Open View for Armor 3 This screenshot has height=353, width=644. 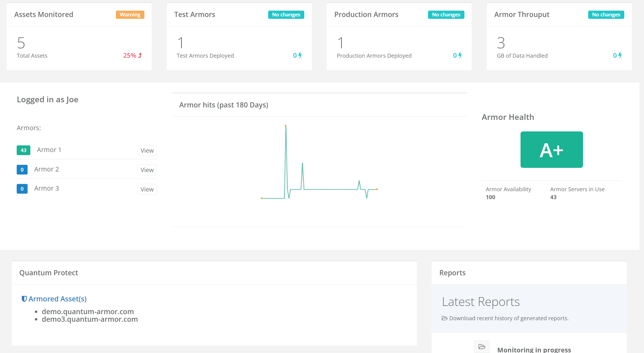click(x=147, y=189)
